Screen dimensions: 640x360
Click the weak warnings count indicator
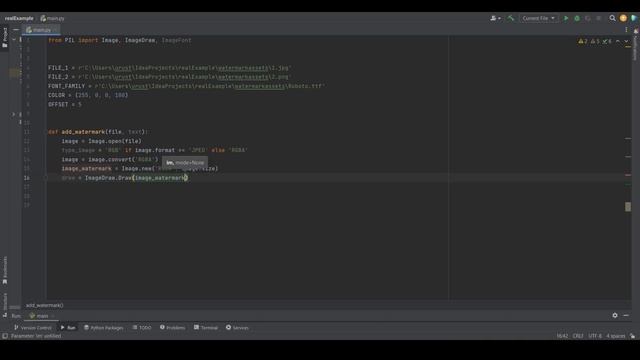pos(595,41)
